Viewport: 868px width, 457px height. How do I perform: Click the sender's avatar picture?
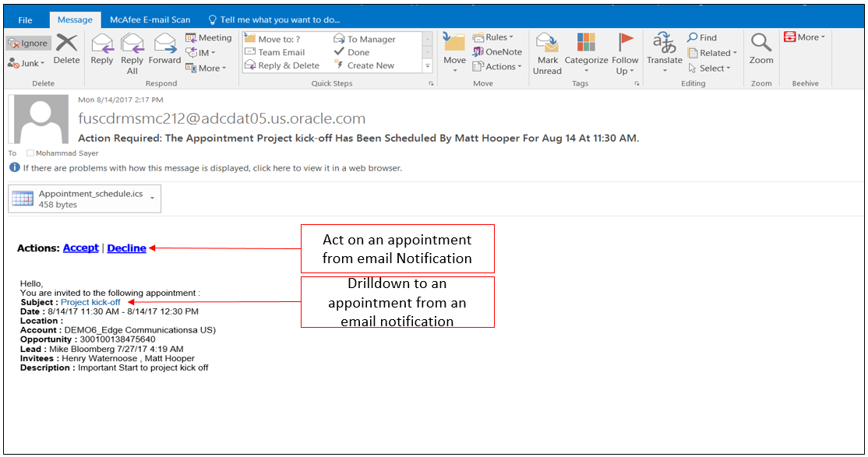click(41, 120)
